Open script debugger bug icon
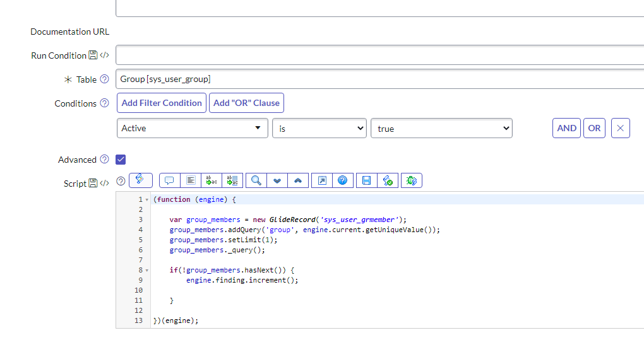Image resolution: width=644 pixels, height=340 pixels. pos(411,180)
